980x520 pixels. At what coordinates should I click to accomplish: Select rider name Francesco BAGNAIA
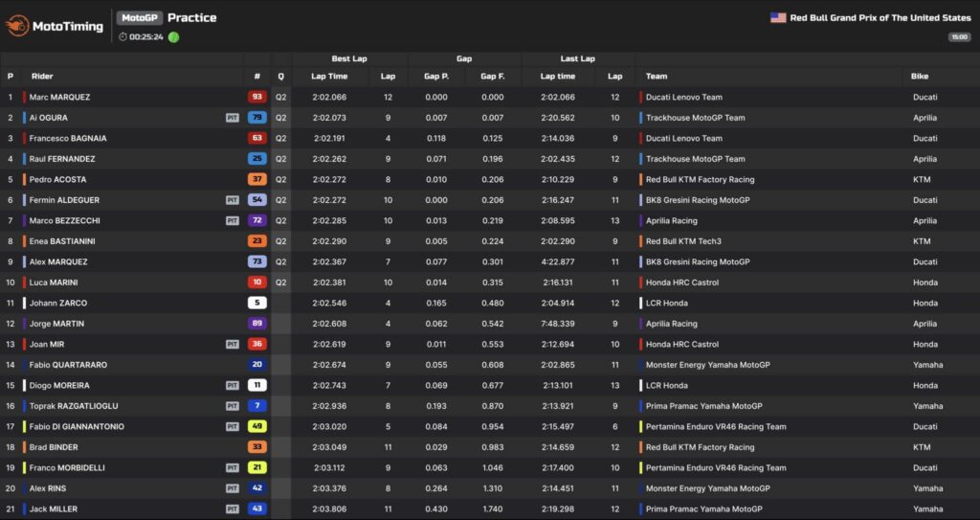pyautogui.click(x=68, y=138)
